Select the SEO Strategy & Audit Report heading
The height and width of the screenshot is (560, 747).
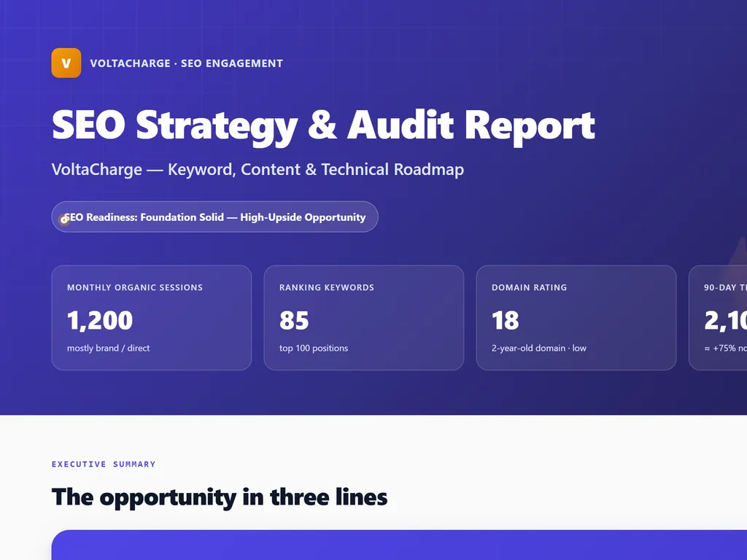click(323, 125)
